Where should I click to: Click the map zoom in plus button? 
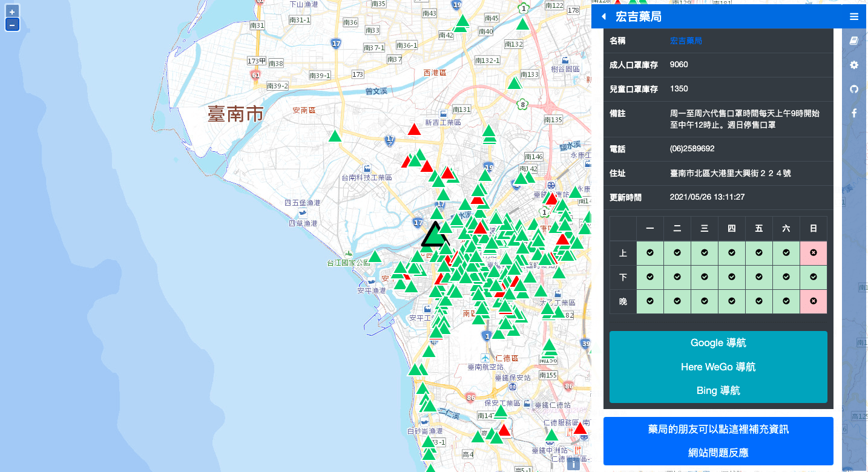click(12, 11)
